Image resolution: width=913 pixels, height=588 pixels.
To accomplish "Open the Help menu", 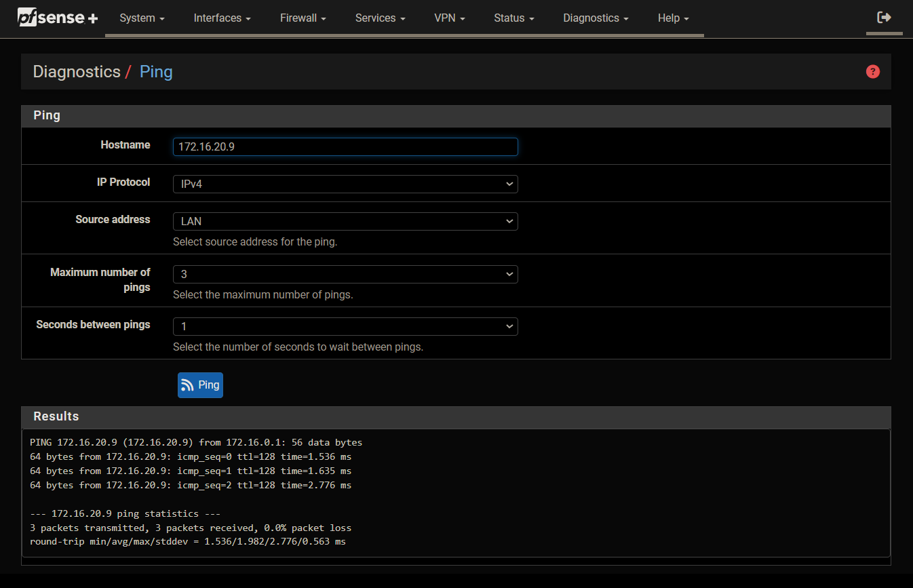I will [x=673, y=18].
